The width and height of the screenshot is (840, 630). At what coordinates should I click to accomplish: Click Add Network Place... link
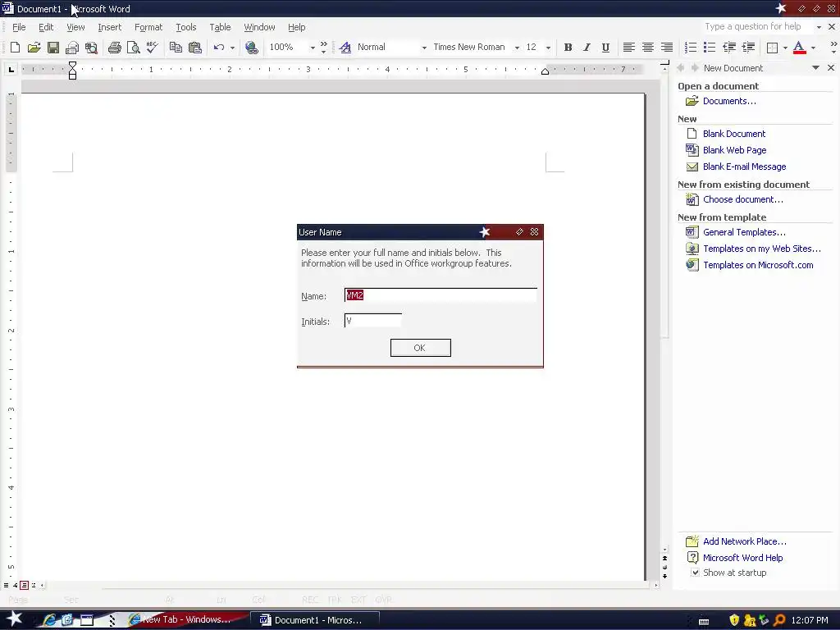click(745, 541)
